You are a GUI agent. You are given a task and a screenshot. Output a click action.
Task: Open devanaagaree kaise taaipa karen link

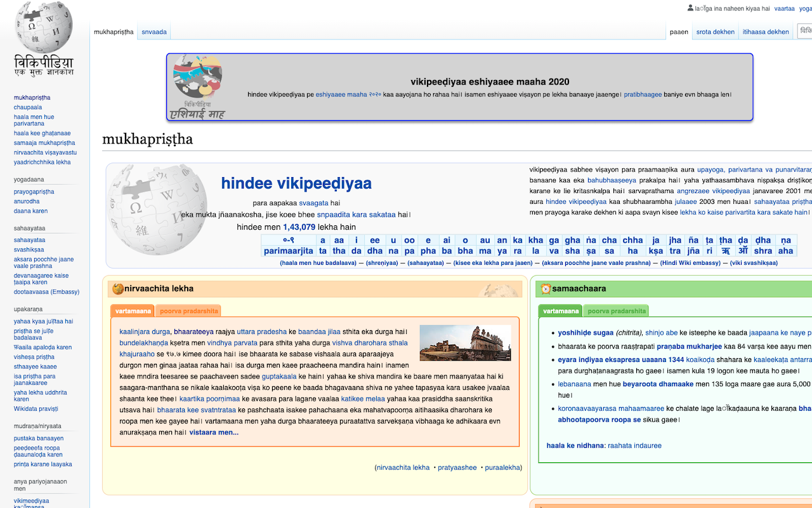[x=41, y=279]
